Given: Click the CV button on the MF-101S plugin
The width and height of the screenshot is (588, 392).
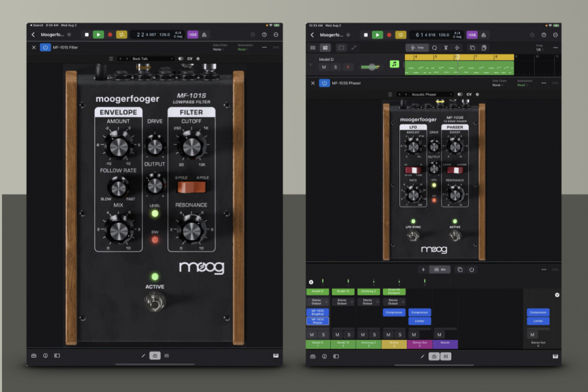Looking at the screenshot, I should [190, 59].
